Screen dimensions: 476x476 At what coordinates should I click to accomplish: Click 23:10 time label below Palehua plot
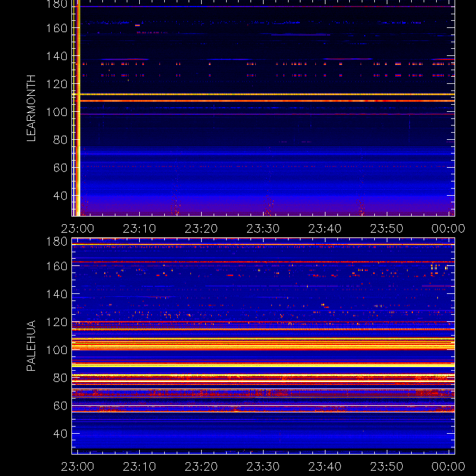pos(139,466)
